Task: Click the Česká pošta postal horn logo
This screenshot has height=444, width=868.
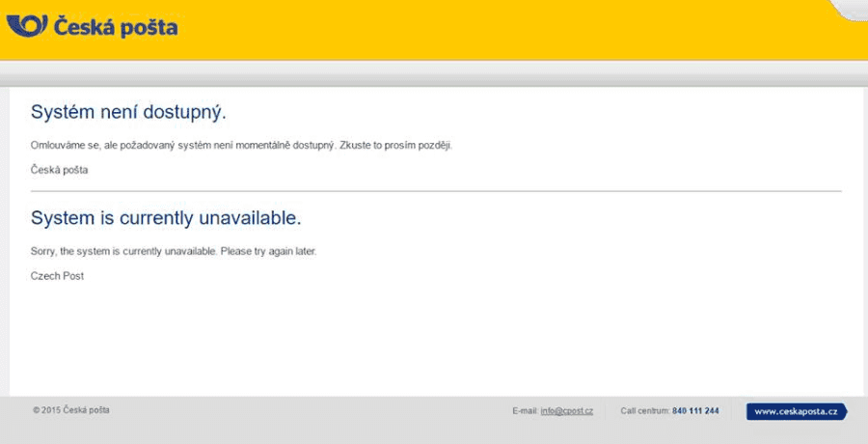Action: pyautogui.click(x=26, y=25)
